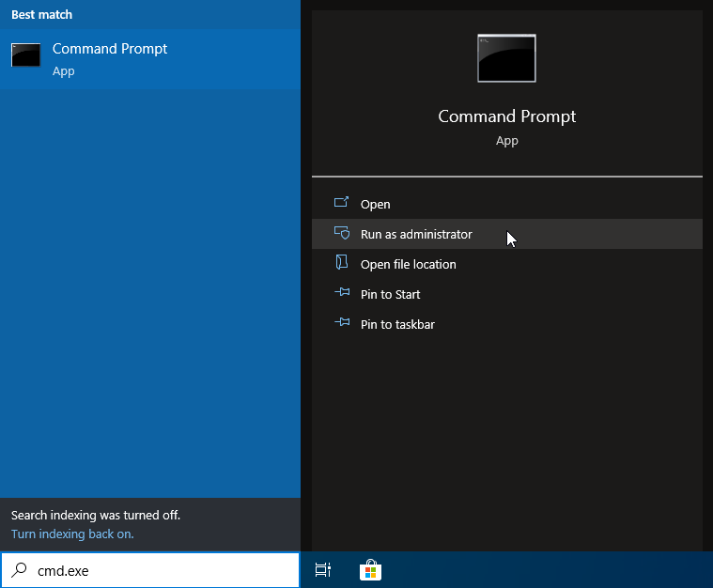This screenshot has width=713, height=588.
Task: Click the pin icon beside Pin to taskbar
Action: (x=342, y=324)
